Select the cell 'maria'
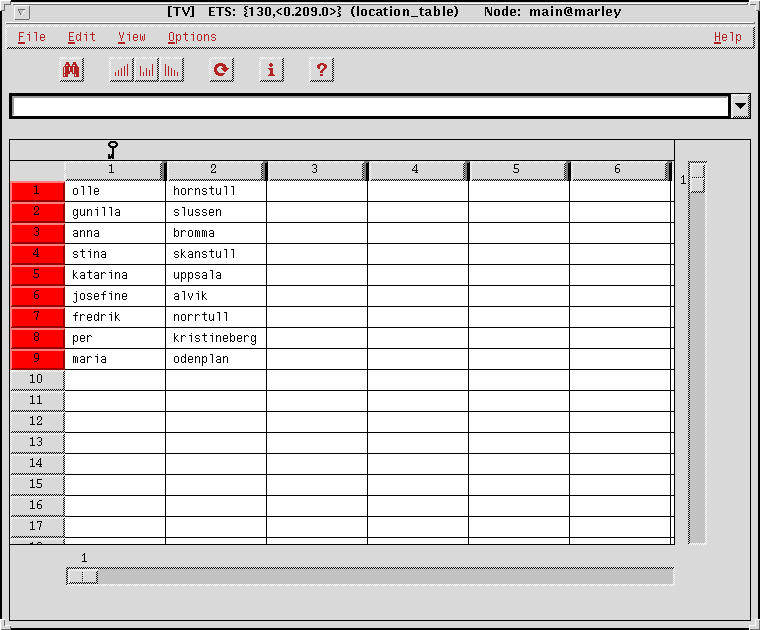Screen dimensions: 760x630 tap(115, 359)
